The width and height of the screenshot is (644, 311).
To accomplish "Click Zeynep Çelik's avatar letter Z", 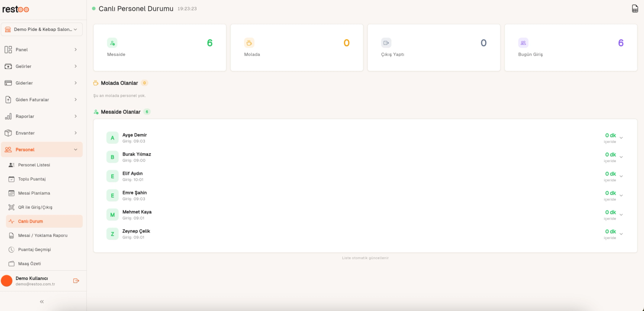I will [112, 234].
